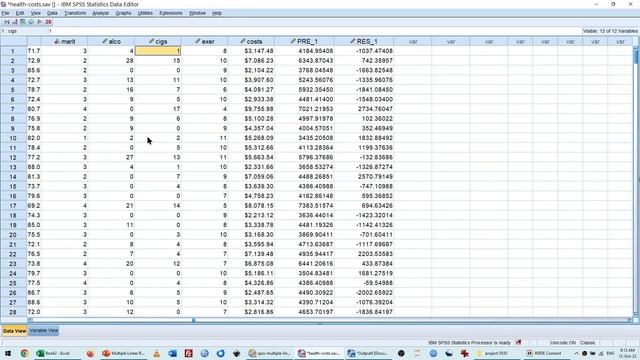
Task: Click the processor status alert icon
Action: coord(518,342)
